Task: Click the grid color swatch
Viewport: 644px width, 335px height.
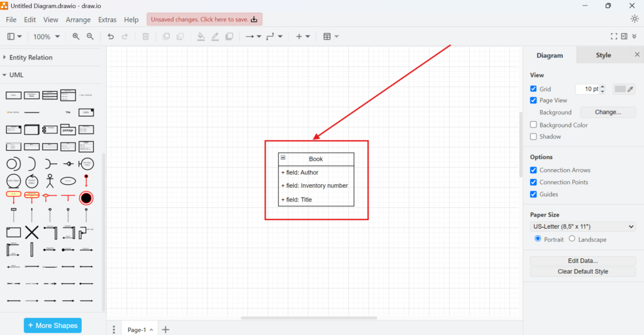Action: point(620,89)
